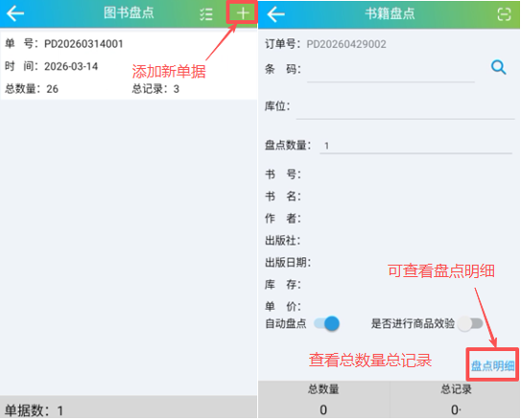
Task: Click the 书籍盘点 title
Action: (x=390, y=14)
